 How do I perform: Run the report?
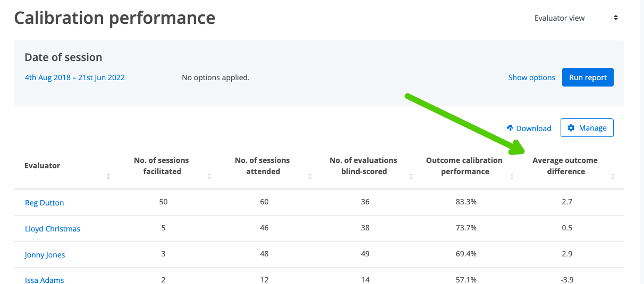(x=588, y=78)
